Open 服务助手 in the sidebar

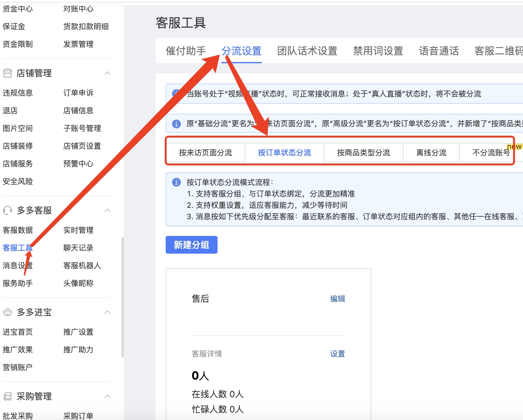18,283
